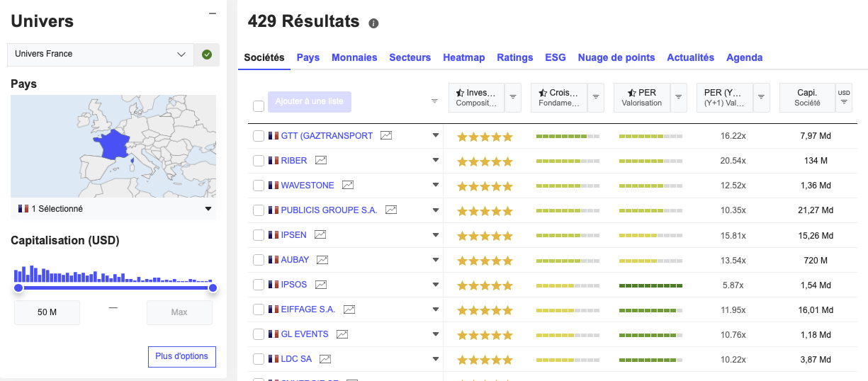Viewport: 868px width, 381px height.
Task: Switch to the Heatmap tab
Action: click(x=463, y=57)
